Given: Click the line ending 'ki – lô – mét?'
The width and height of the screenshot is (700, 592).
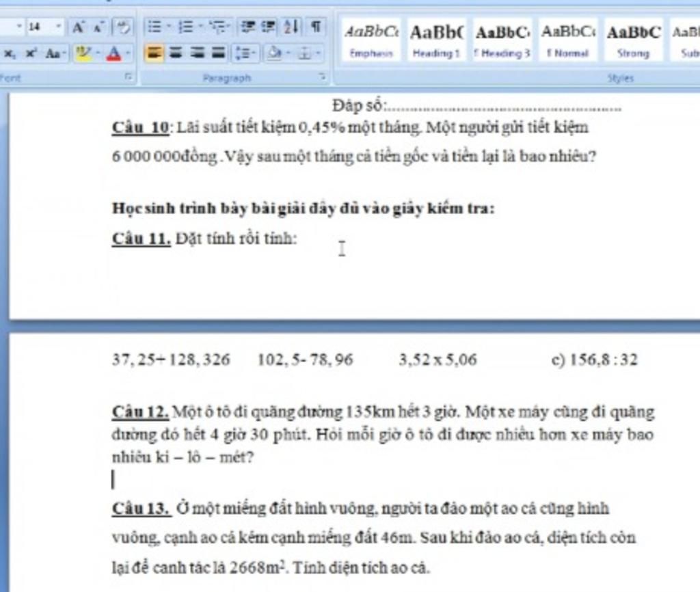Looking at the screenshot, I should pyautogui.click(x=183, y=457).
